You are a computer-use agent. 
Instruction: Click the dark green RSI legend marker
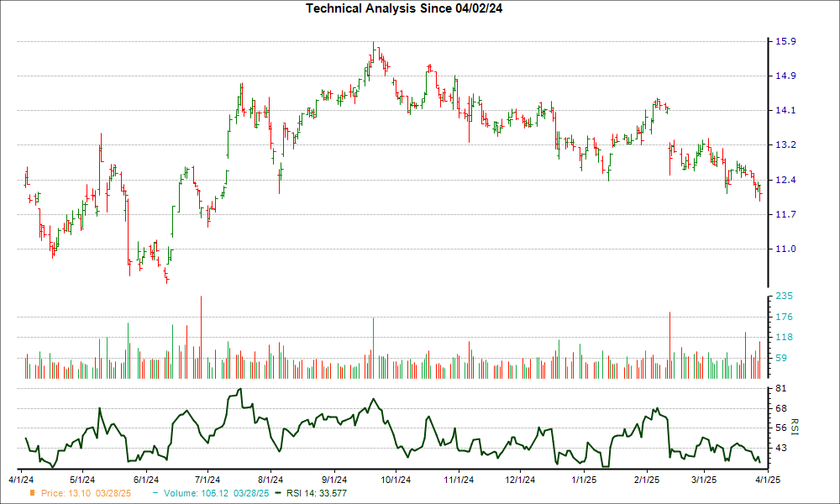(277, 493)
